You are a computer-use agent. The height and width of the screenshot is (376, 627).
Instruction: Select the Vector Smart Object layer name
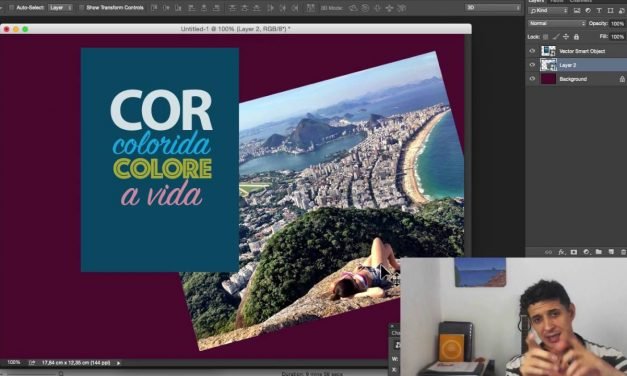pyautogui.click(x=582, y=51)
